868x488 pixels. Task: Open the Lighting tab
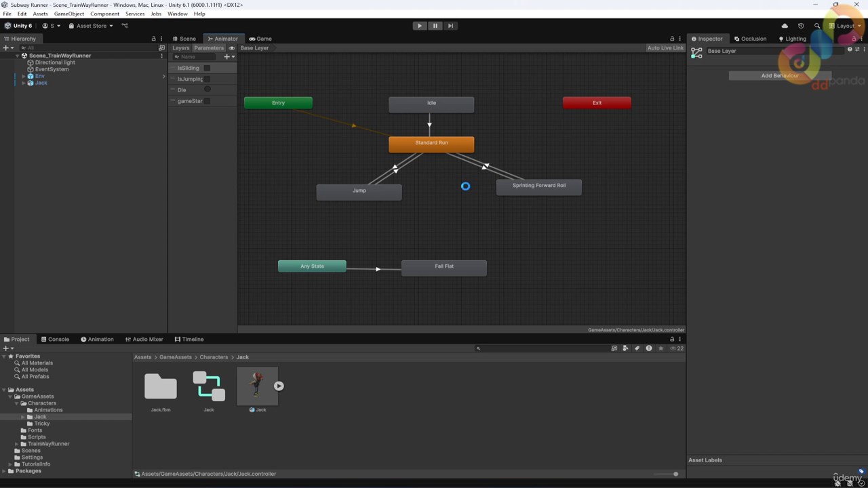(792, 39)
